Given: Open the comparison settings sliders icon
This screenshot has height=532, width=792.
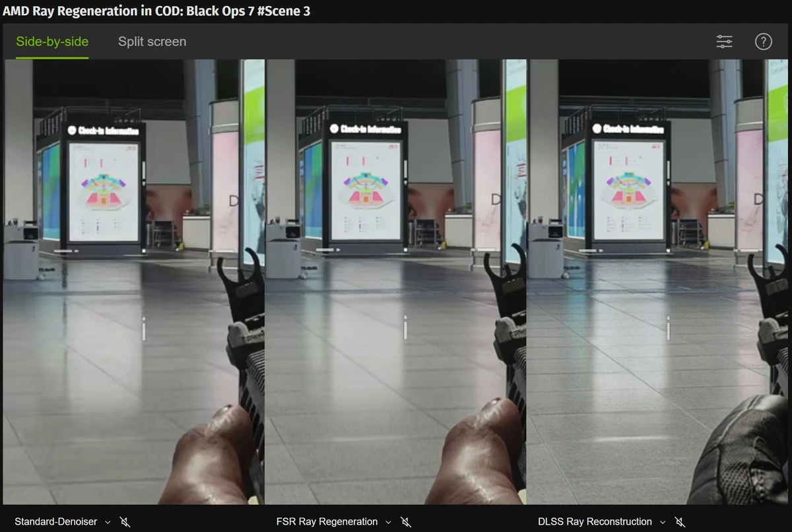Looking at the screenshot, I should pyautogui.click(x=724, y=41).
